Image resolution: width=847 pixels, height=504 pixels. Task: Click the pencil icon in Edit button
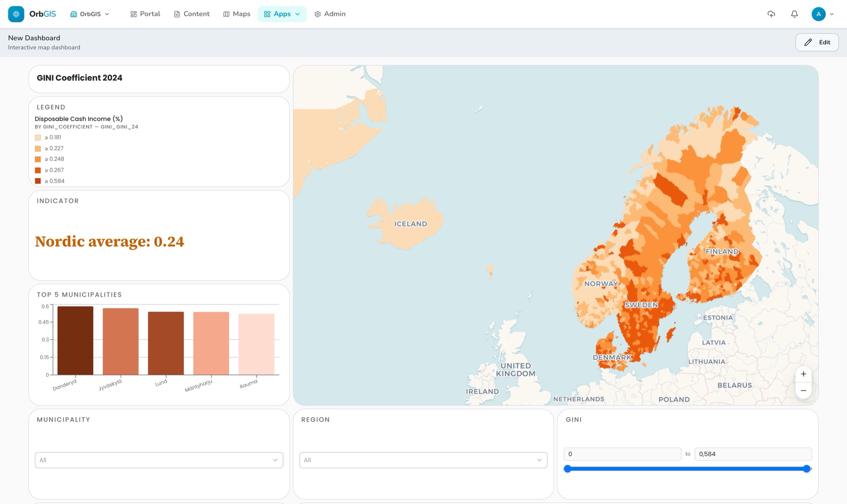point(808,42)
